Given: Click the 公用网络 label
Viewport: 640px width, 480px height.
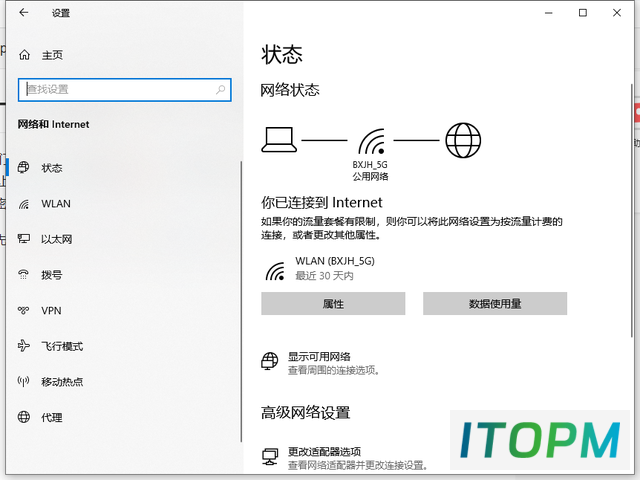Looking at the screenshot, I should 370,176.
